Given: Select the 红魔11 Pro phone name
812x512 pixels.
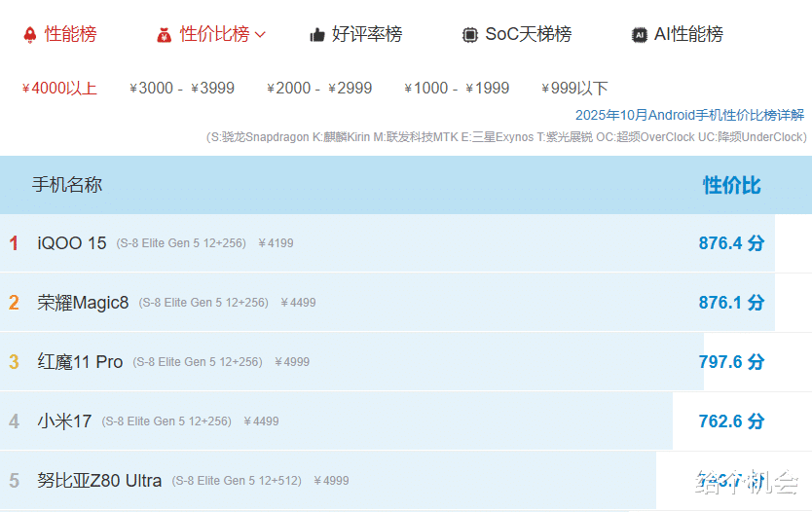Looking at the screenshot, I should tap(80, 362).
